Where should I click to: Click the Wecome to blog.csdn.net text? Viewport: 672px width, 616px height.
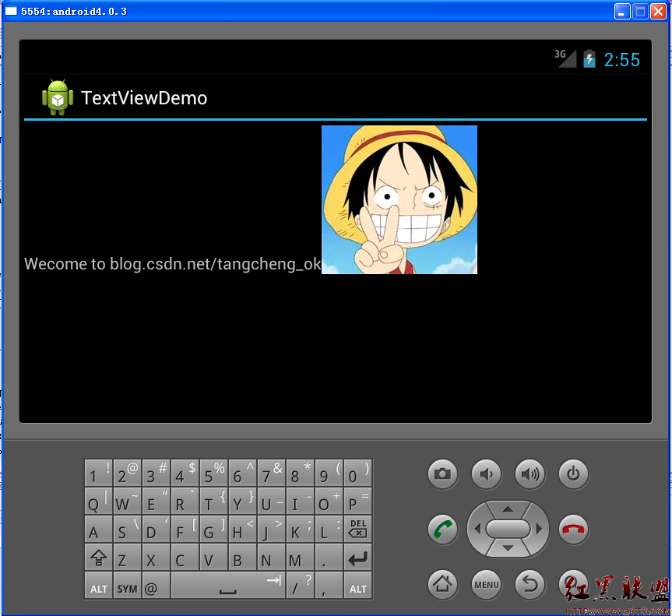click(172, 264)
